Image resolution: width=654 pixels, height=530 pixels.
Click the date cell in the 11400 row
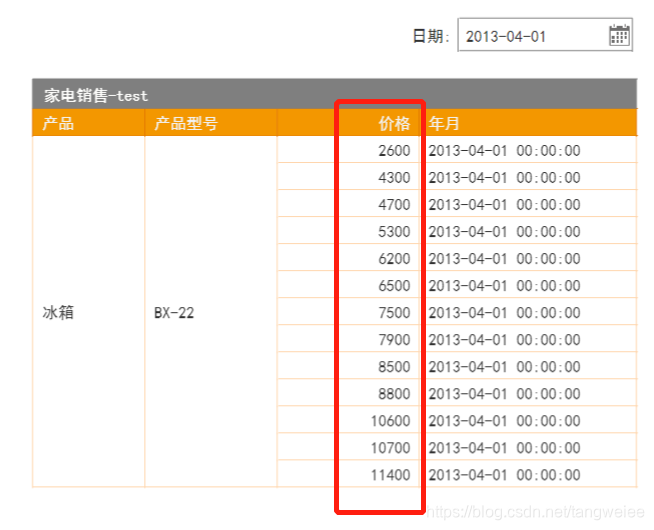528,475
